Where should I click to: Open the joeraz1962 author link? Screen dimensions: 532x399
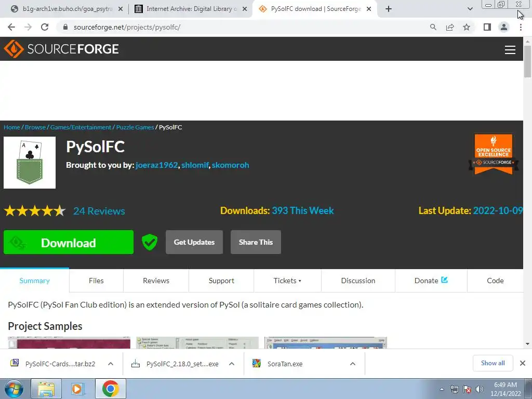[156, 165]
